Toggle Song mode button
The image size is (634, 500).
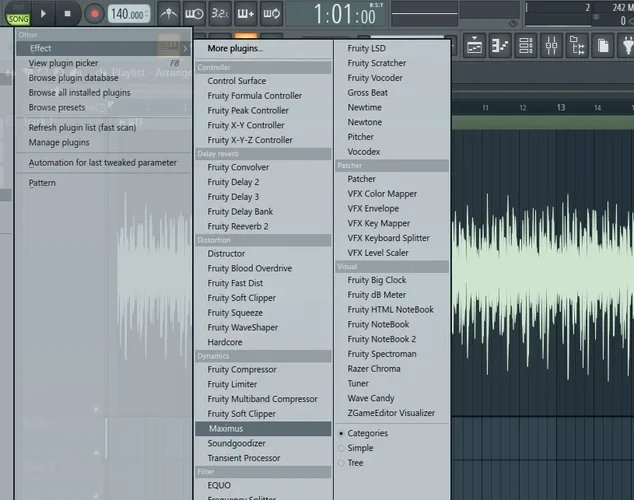[x=18, y=19]
